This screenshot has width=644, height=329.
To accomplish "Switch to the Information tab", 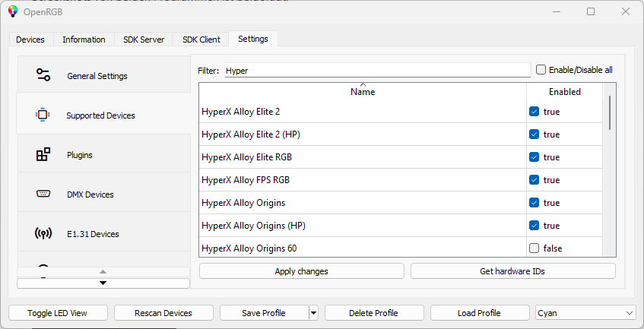I will 84,40.
